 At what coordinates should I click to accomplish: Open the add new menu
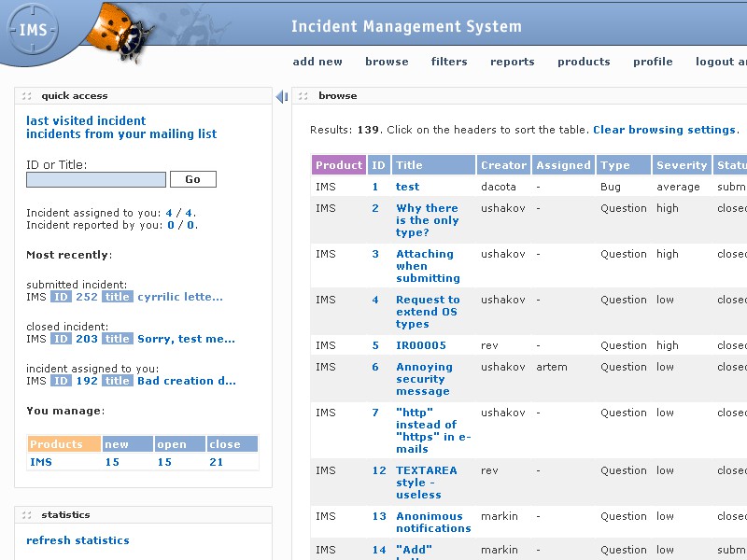[x=317, y=62]
